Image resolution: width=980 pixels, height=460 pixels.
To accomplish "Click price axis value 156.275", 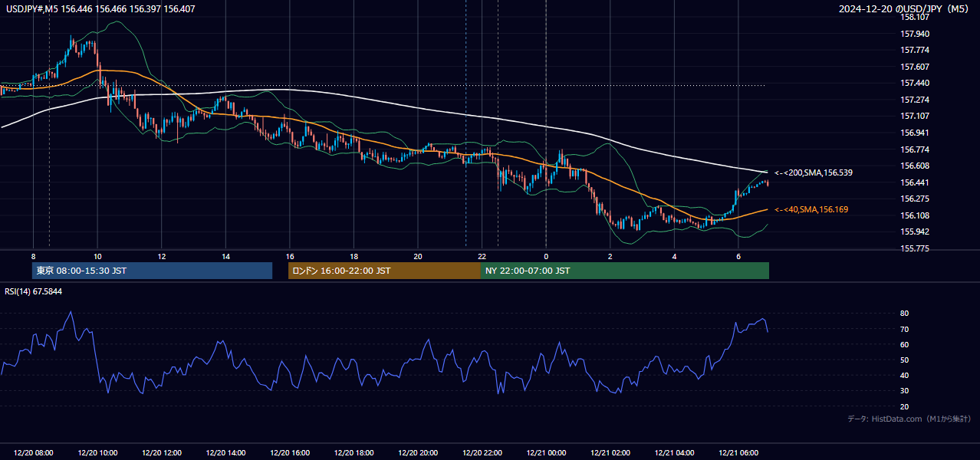I will pos(915,199).
